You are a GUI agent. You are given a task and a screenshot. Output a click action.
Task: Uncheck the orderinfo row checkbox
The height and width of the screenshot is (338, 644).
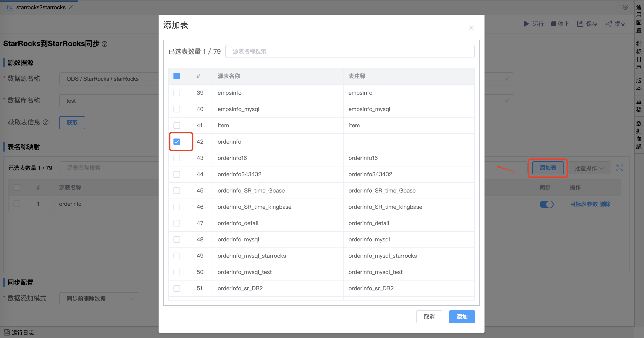click(x=177, y=142)
